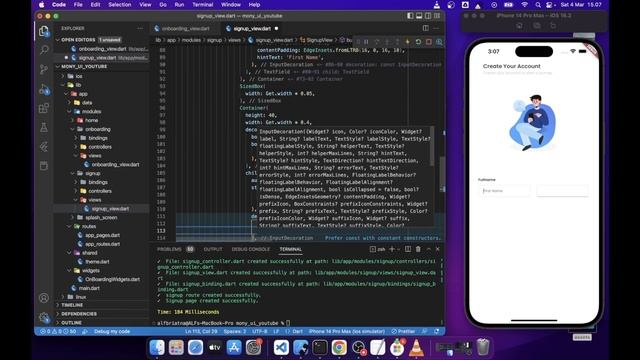Maximize the panel with the up chevron

point(428,249)
